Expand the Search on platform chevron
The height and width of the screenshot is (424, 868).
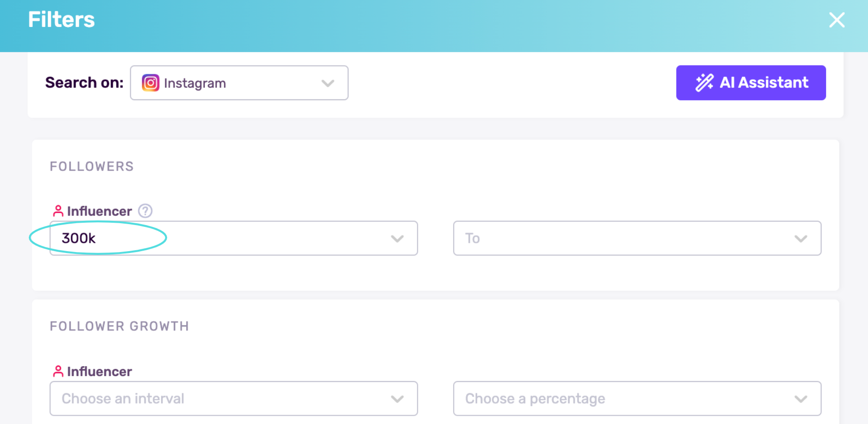[328, 83]
